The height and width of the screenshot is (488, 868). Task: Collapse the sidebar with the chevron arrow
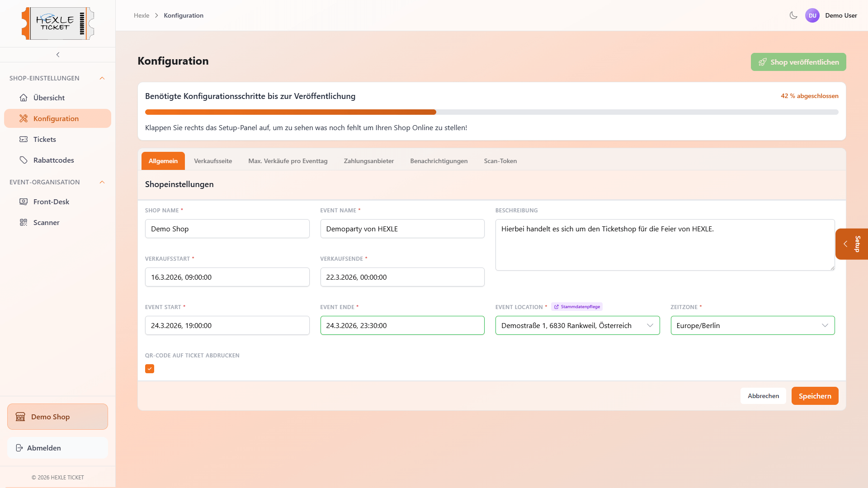(58, 55)
